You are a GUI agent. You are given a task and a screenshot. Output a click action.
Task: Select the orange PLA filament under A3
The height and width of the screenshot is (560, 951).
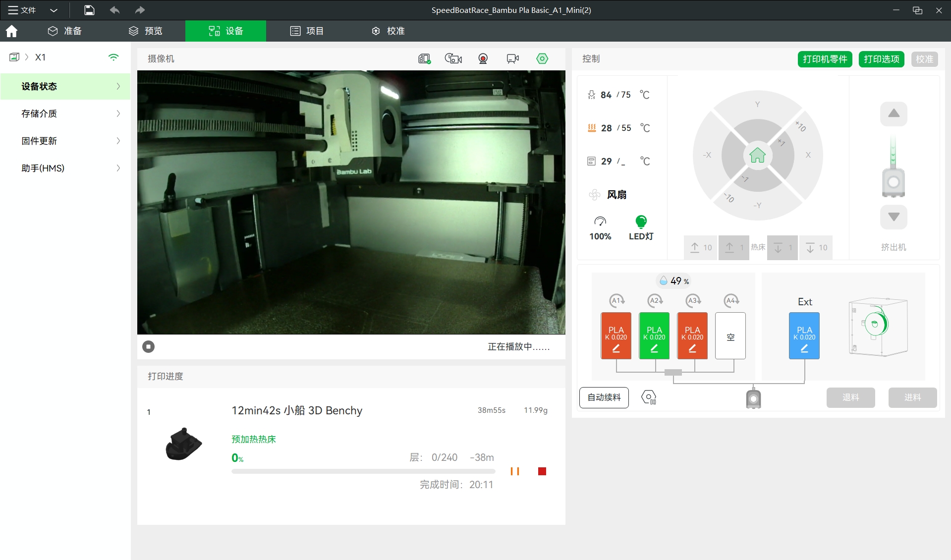click(692, 336)
